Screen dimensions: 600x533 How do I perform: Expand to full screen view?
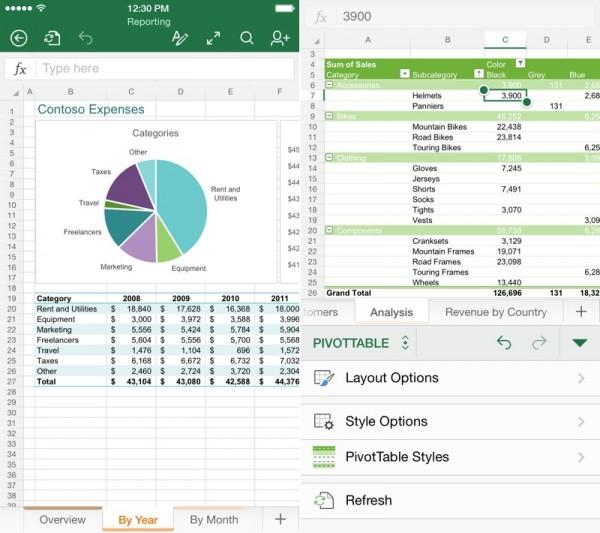pyautogui.click(x=213, y=38)
